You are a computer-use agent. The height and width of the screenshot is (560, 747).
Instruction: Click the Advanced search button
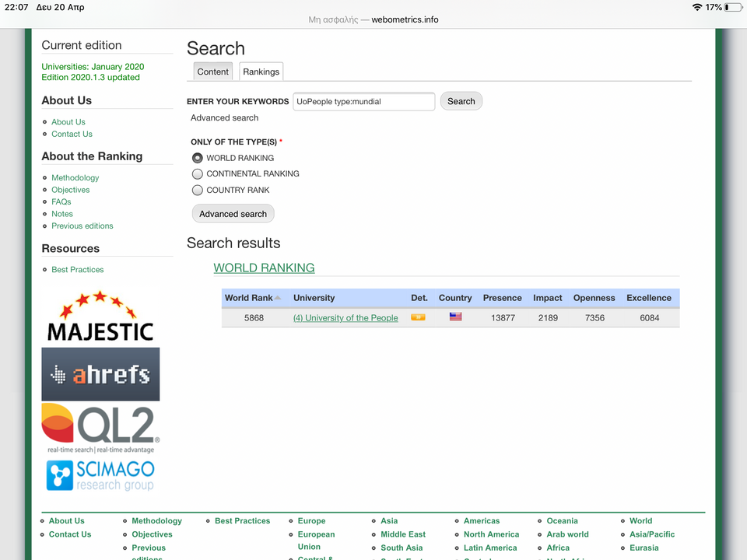233,214
